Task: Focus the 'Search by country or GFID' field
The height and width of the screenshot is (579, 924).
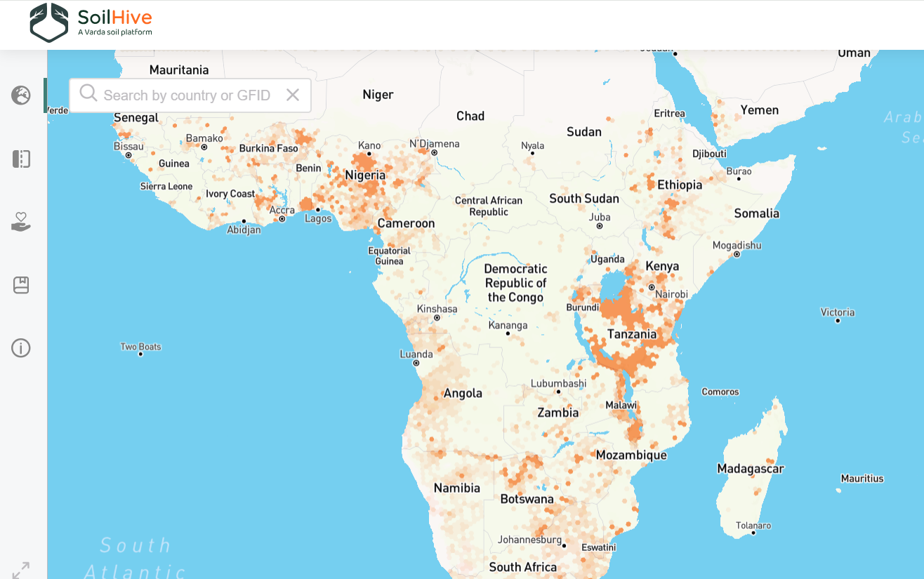Action: coord(187,95)
